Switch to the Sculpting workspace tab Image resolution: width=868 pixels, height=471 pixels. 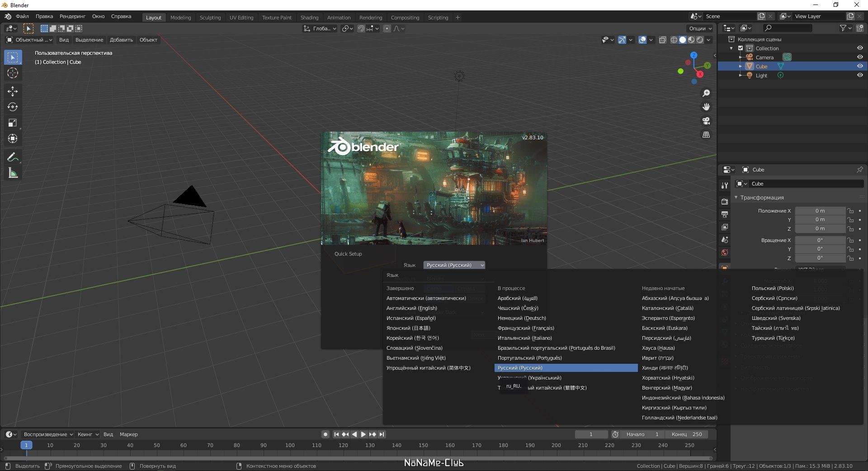click(210, 18)
